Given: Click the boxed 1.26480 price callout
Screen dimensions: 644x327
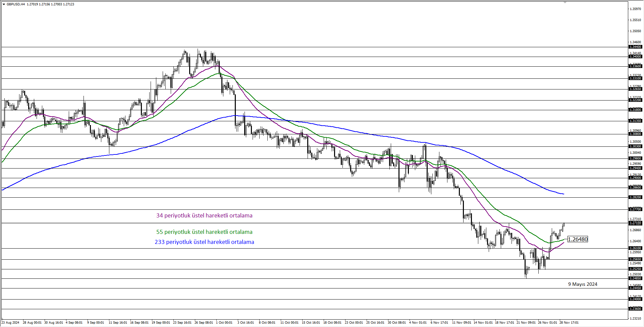Looking at the screenshot, I should (578, 239).
